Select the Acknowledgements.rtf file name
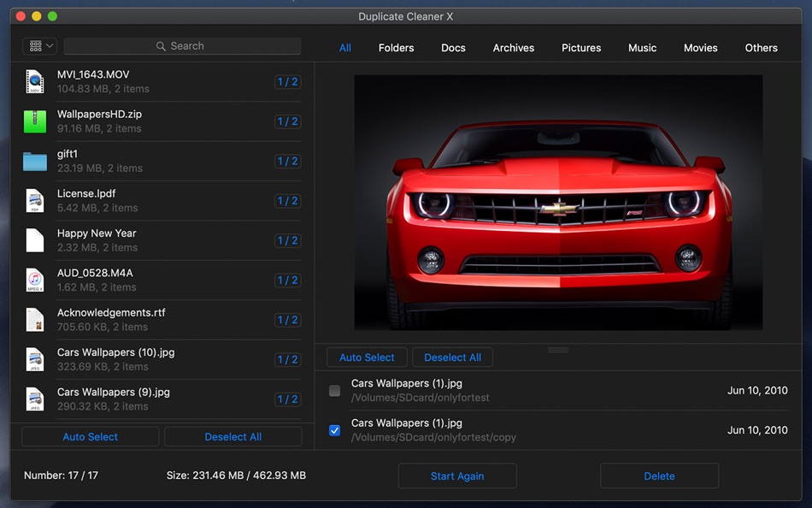The height and width of the screenshot is (508, 812). tap(111, 312)
